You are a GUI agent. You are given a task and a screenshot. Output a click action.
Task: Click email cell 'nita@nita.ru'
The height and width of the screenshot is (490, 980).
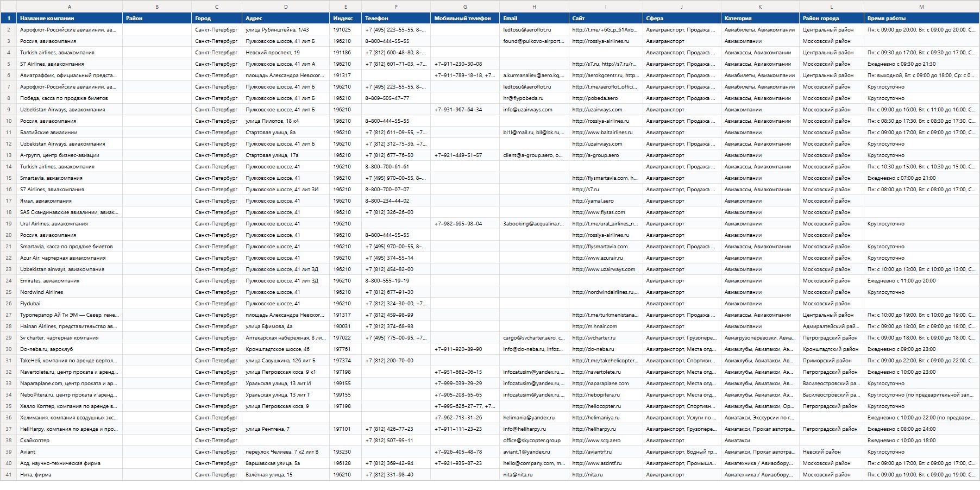tap(534, 474)
